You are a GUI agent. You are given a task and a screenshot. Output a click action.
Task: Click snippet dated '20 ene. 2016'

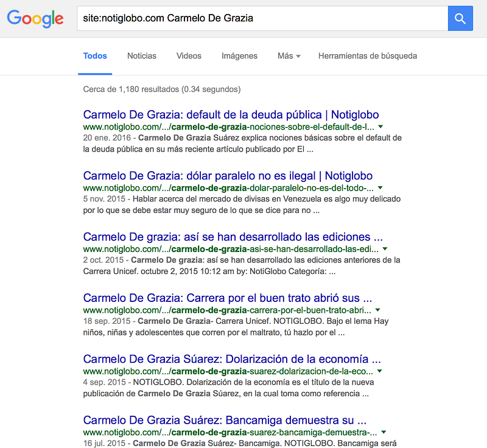click(x=242, y=144)
